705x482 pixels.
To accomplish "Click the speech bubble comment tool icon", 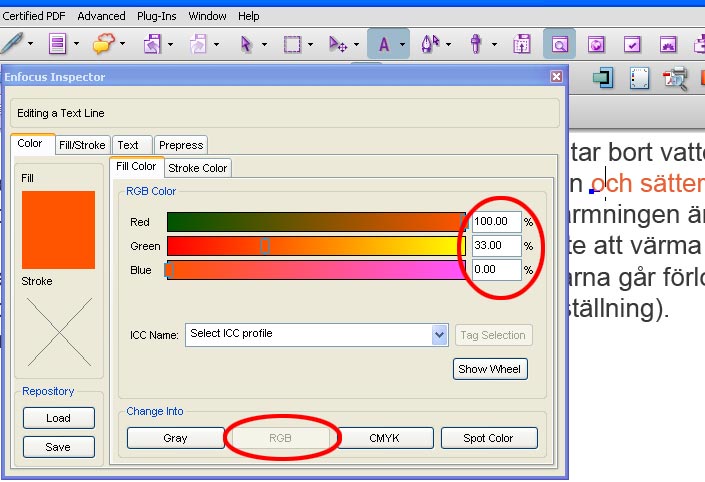I will point(104,44).
